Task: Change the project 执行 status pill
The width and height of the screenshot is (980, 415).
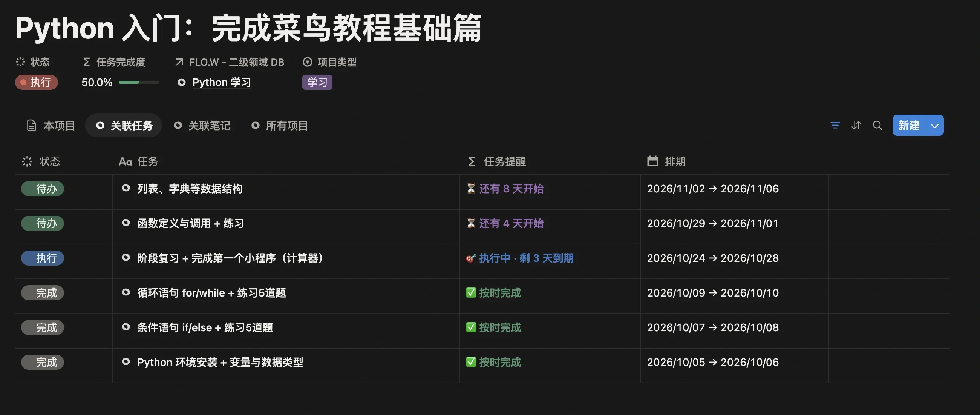Action: [37, 82]
